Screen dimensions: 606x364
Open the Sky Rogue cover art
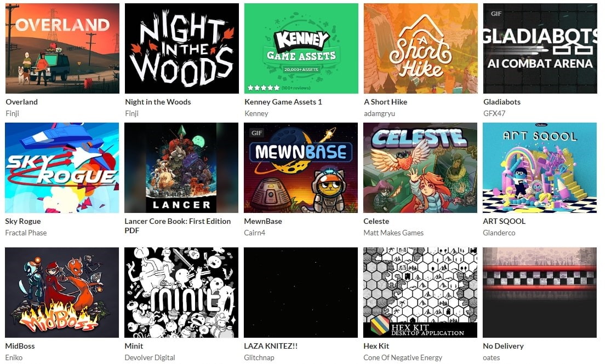[x=62, y=167]
